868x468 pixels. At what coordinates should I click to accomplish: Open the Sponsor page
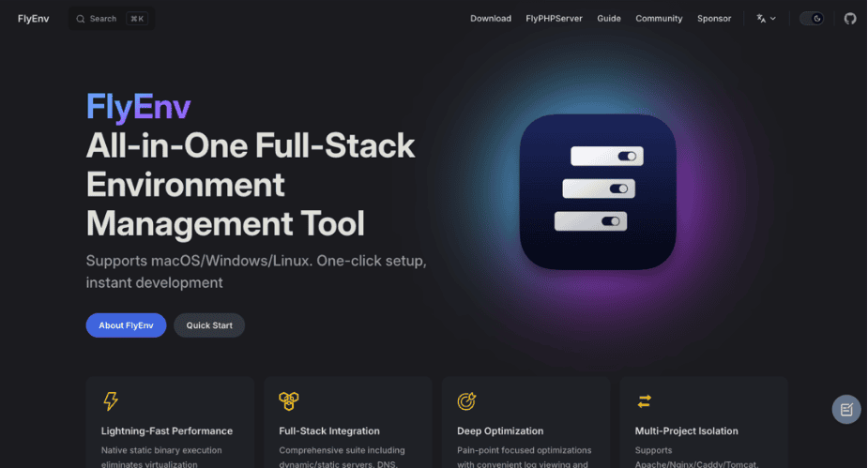[713, 19]
